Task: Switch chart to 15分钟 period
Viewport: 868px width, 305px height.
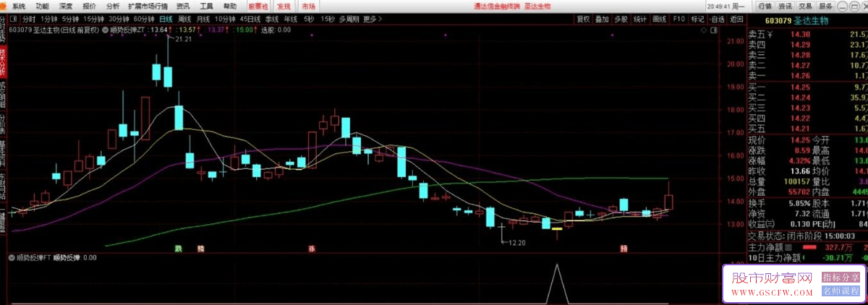Action: tap(93, 18)
